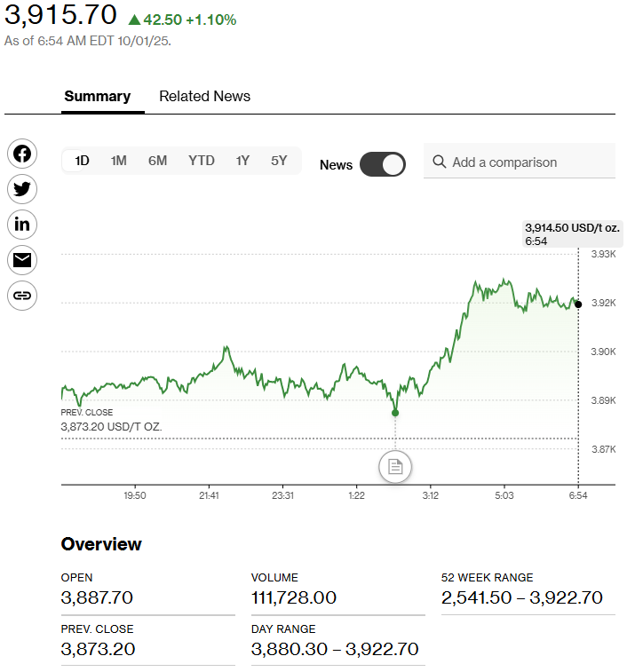
Task: Select YTD chart range
Action: tap(202, 161)
